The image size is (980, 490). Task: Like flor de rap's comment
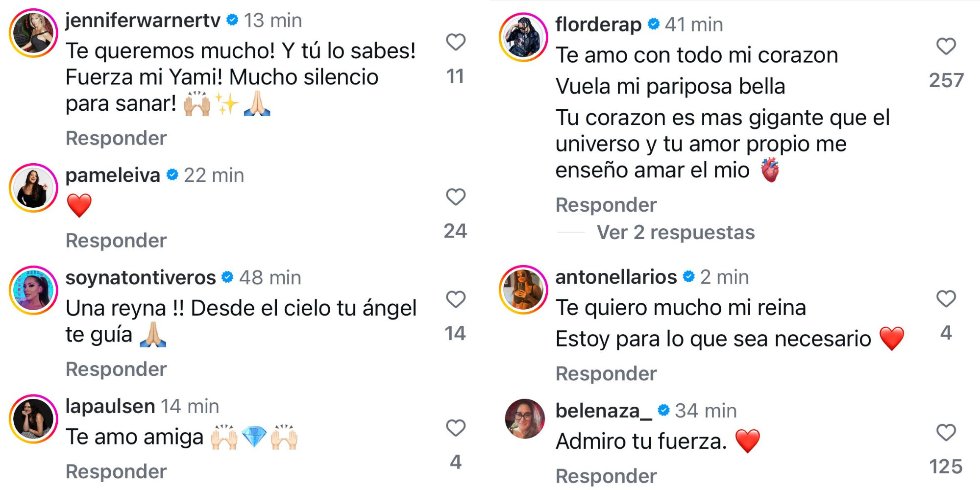coord(946,47)
